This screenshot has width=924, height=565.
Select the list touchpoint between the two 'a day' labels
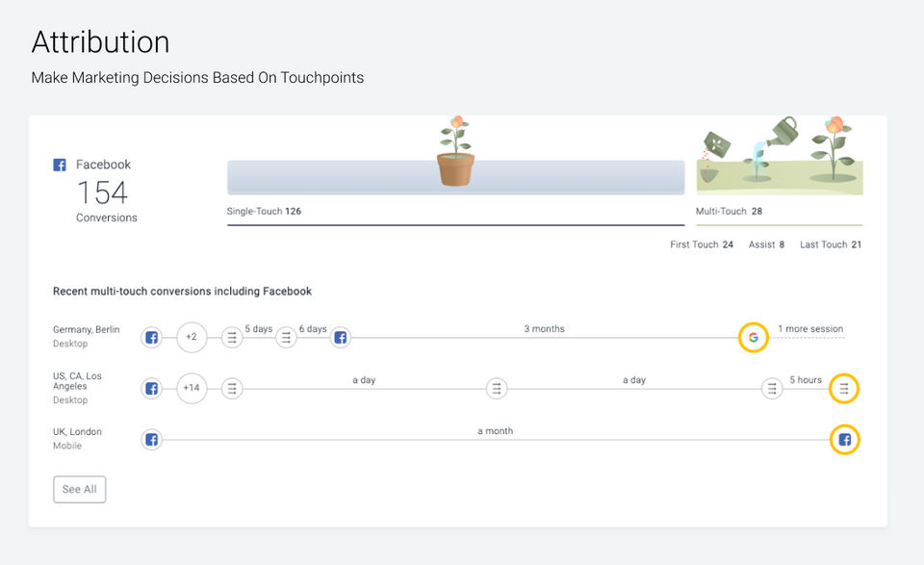tap(497, 389)
